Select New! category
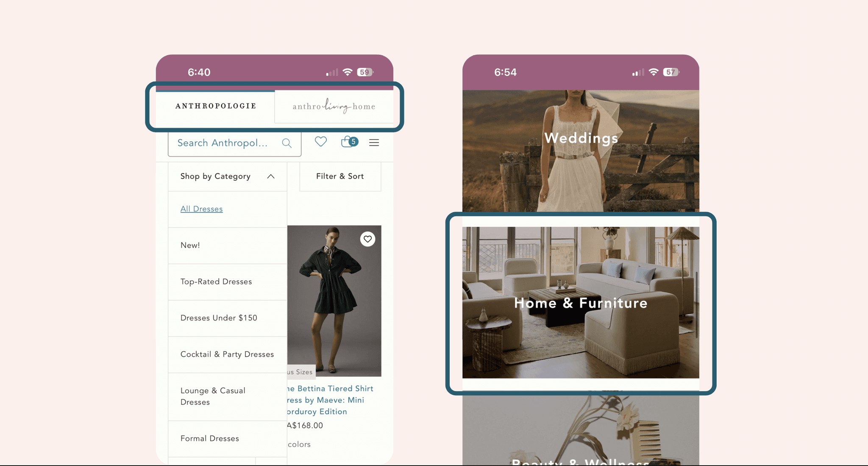868x466 pixels. (x=190, y=246)
